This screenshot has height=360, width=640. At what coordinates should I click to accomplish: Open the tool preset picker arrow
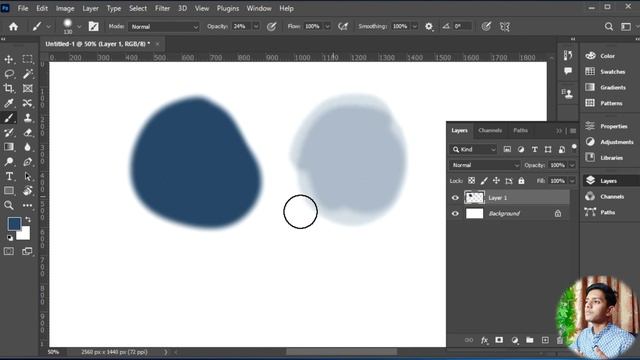coord(49,27)
